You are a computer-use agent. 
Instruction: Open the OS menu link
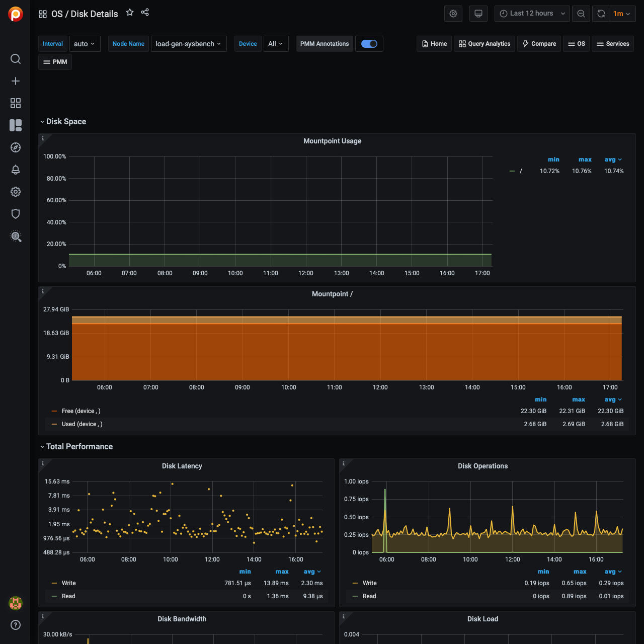(x=577, y=44)
